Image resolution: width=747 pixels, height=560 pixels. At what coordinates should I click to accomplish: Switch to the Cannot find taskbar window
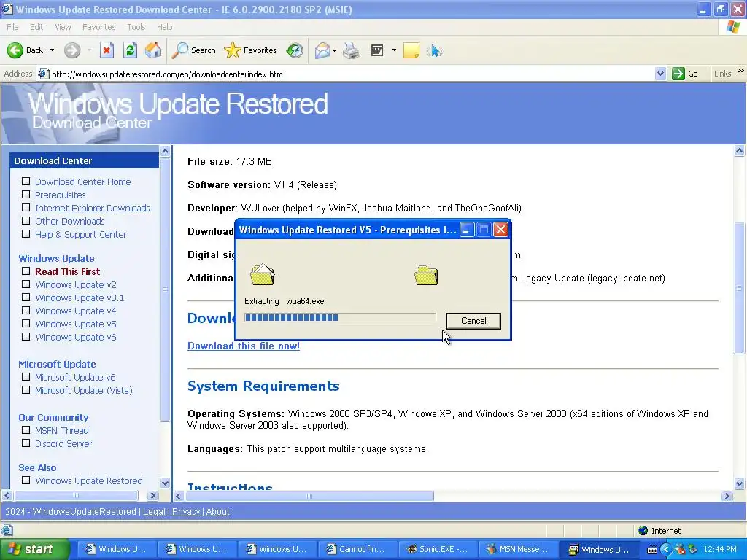click(357, 549)
